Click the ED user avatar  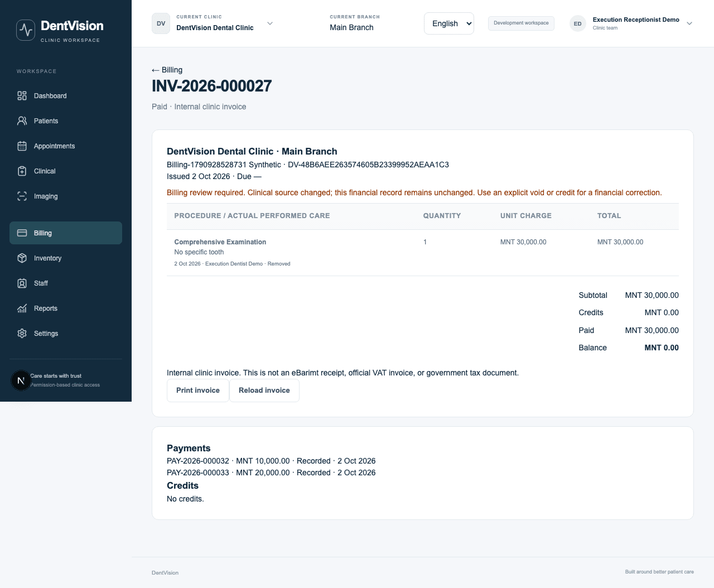coord(578,23)
